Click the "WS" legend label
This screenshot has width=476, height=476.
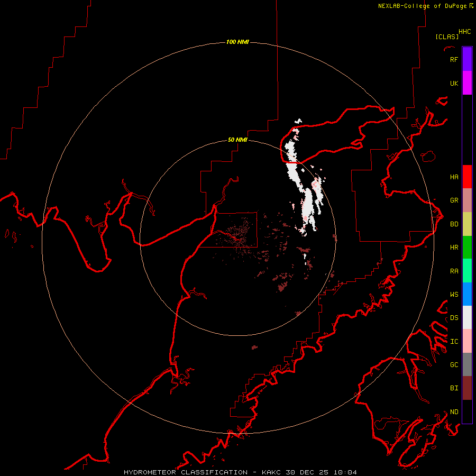coord(454,295)
